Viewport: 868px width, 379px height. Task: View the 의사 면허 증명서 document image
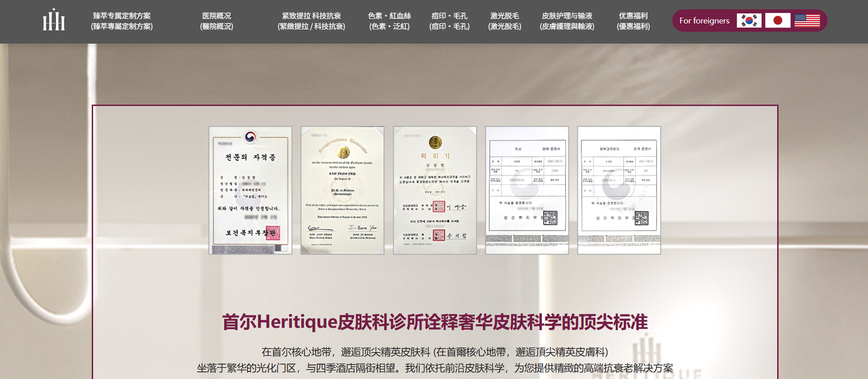(x=527, y=190)
